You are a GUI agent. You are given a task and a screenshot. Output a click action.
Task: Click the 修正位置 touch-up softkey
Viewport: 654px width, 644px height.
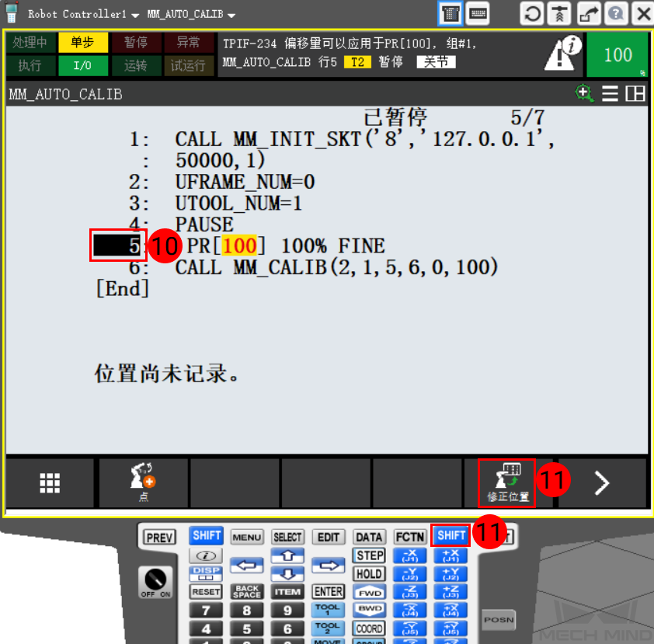click(507, 483)
